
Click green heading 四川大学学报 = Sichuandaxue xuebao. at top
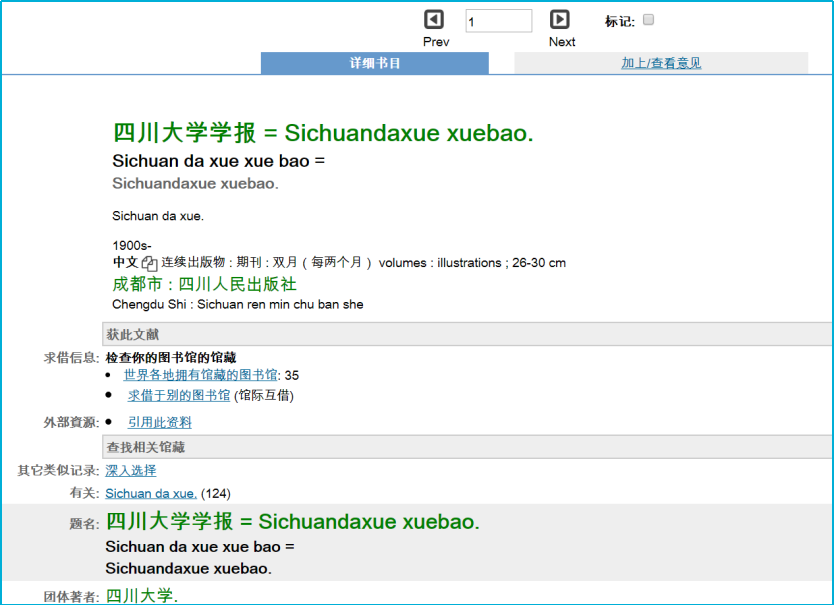323,132
